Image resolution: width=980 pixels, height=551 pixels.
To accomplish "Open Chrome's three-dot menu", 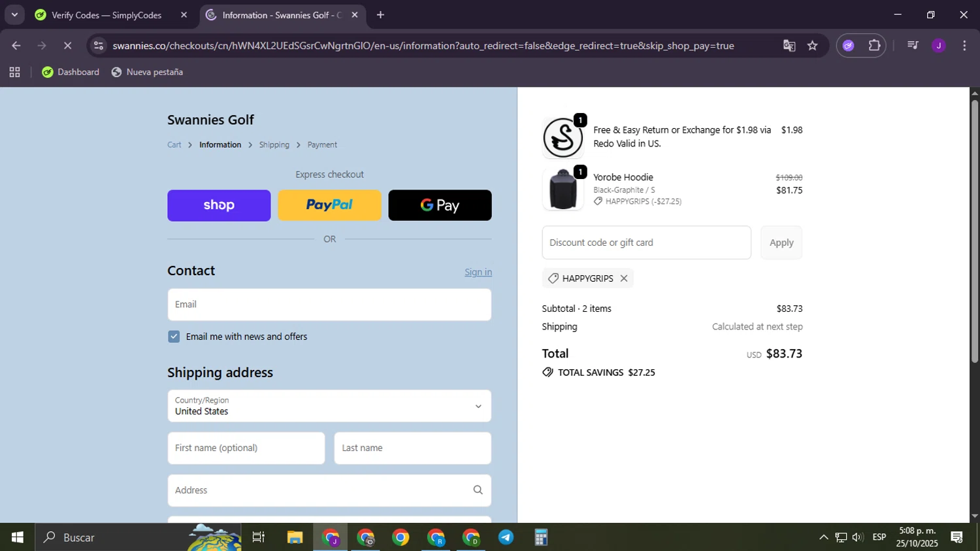I will point(964,46).
